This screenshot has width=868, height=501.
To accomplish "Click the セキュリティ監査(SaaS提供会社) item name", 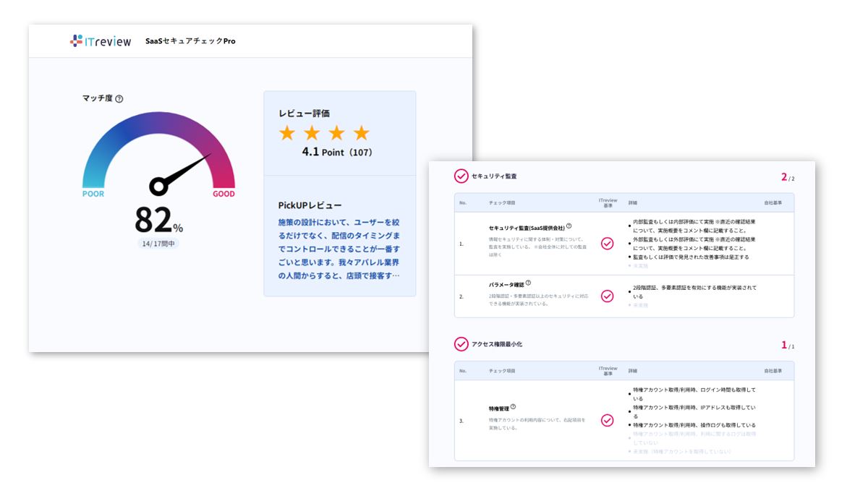I will coord(527,228).
